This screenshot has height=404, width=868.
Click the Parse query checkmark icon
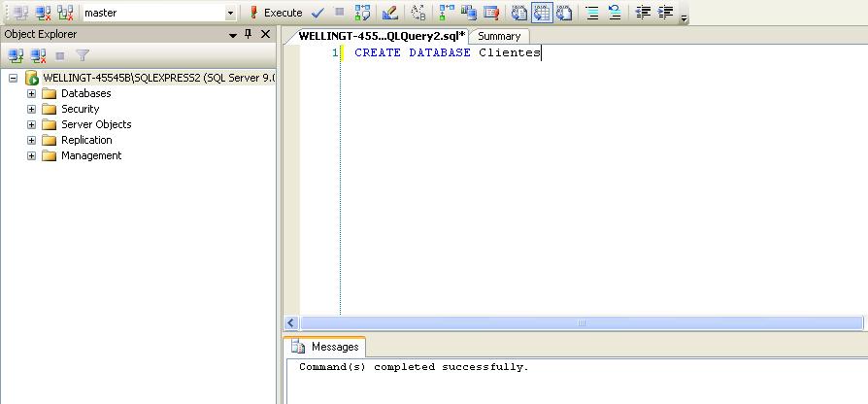pos(317,13)
